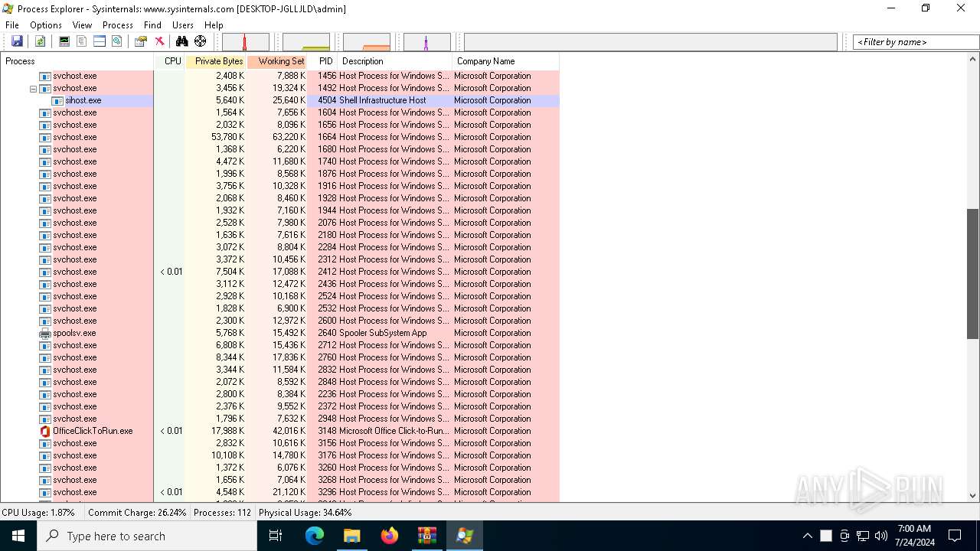
Task: Open Task View on the taskbar
Action: click(x=276, y=536)
